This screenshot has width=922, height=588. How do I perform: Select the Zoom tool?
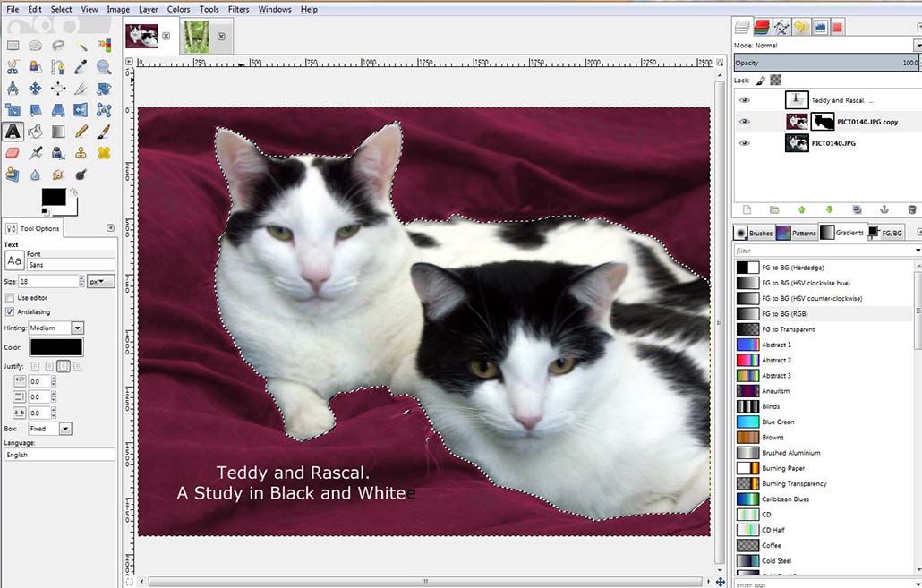[103, 66]
